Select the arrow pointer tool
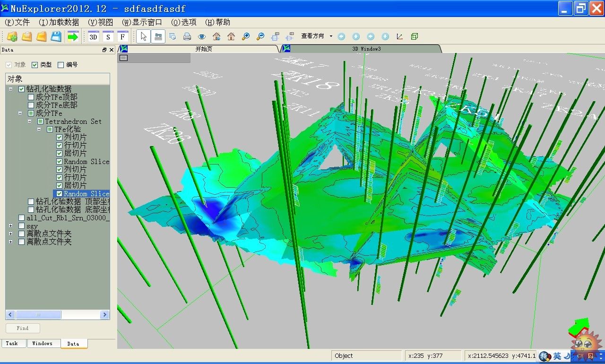 (144, 36)
